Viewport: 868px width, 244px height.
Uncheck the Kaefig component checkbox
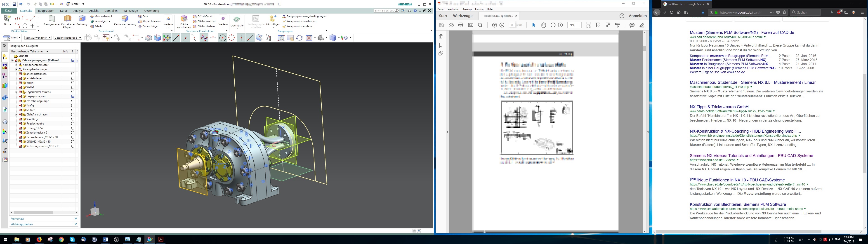pos(20,106)
